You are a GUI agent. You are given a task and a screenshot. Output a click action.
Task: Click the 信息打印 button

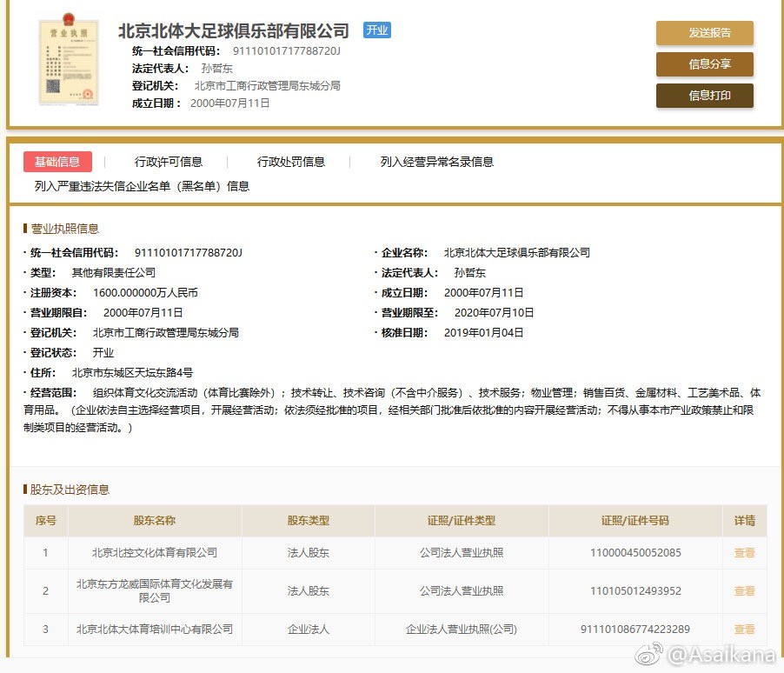[704, 96]
